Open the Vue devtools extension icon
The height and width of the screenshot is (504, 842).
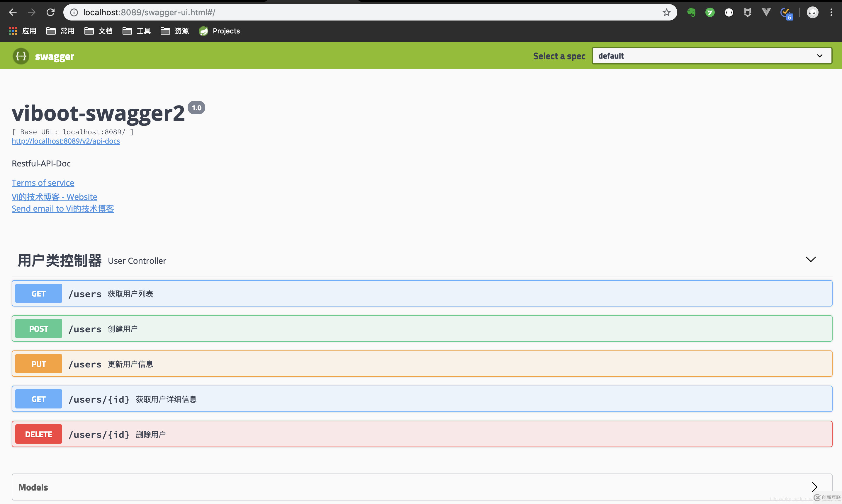766,13
